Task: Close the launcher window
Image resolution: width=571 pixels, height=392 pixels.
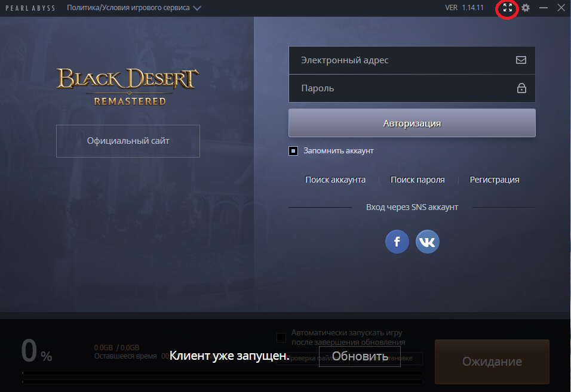Action: [x=561, y=8]
